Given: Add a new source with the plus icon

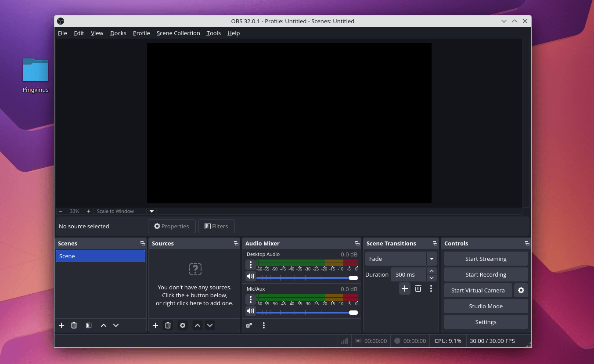Looking at the screenshot, I should tap(155, 325).
